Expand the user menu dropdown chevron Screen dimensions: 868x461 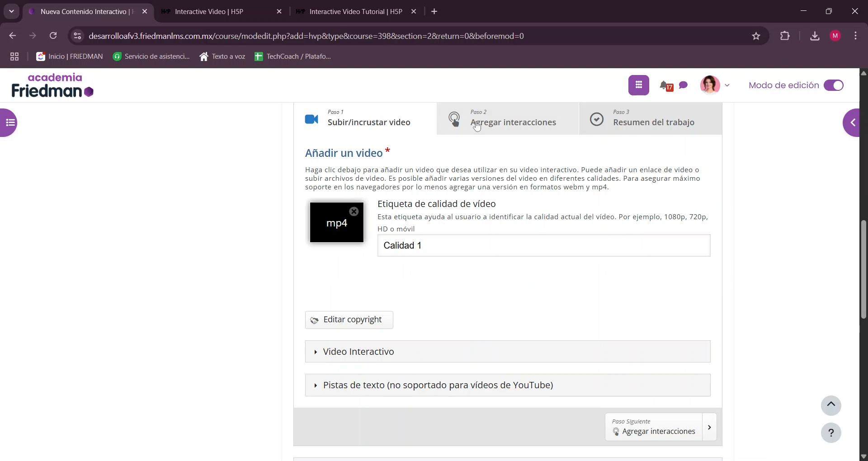pyautogui.click(x=727, y=85)
